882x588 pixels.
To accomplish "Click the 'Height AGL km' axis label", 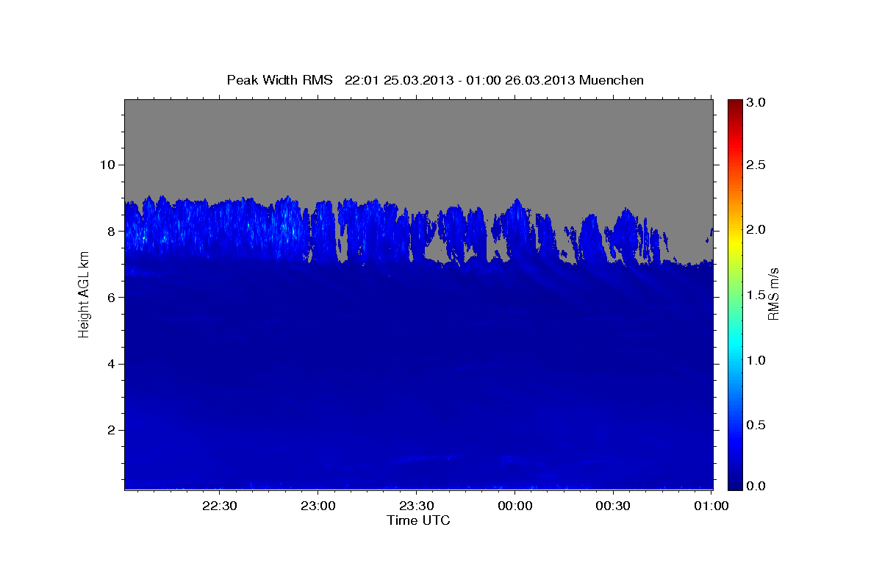I will [x=84, y=295].
